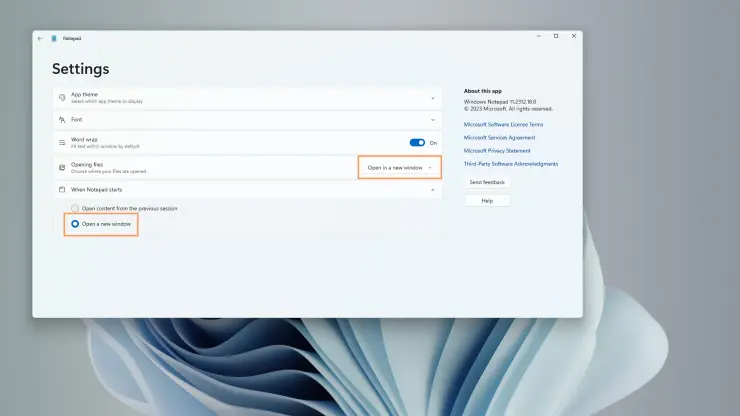
Task: Go back using the back arrow
Action: click(40, 39)
